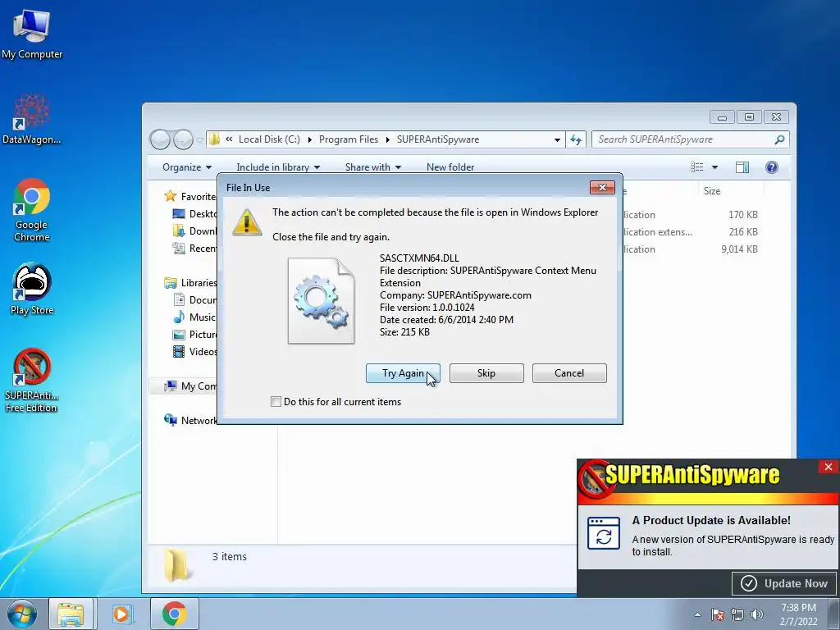This screenshot has width=840, height=630.
Task: Open Chrome from the taskbar
Action: pos(175,614)
